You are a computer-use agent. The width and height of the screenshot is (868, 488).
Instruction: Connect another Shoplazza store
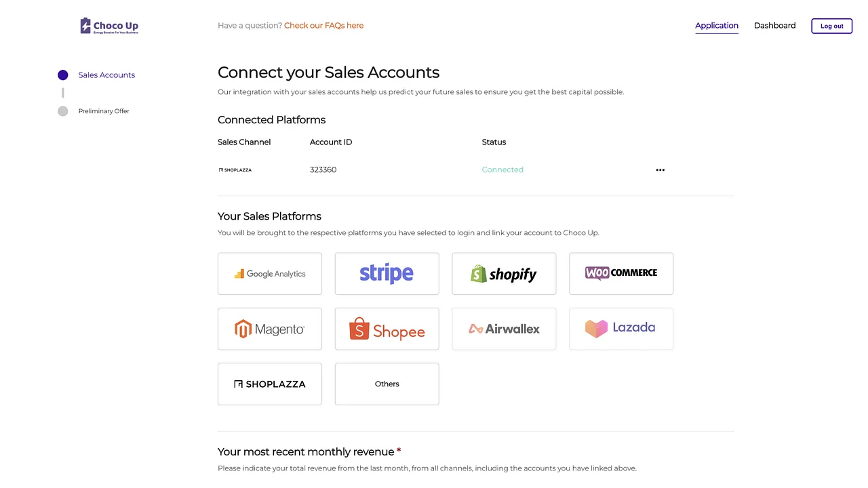(269, 384)
